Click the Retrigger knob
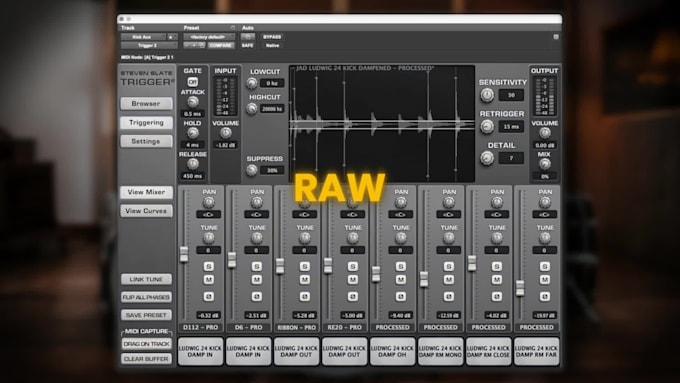This screenshot has height=383, width=680. click(x=487, y=126)
